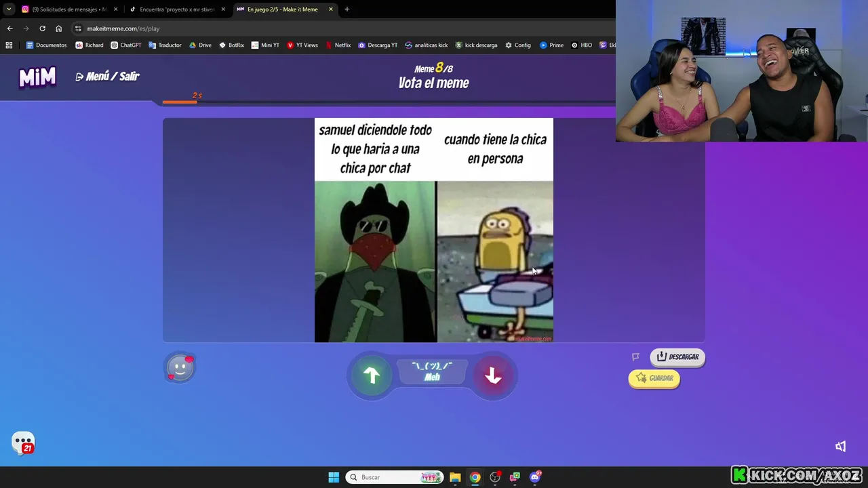The width and height of the screenshot is (868, 488).
Task: Save meme with Guardar button
Action: pos(654,378)
